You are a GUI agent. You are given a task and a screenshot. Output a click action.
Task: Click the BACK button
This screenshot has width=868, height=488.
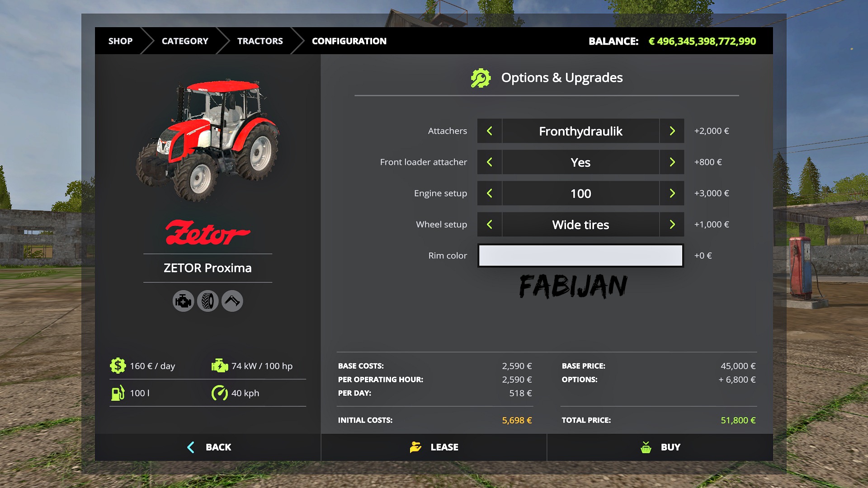click(208, 447)
